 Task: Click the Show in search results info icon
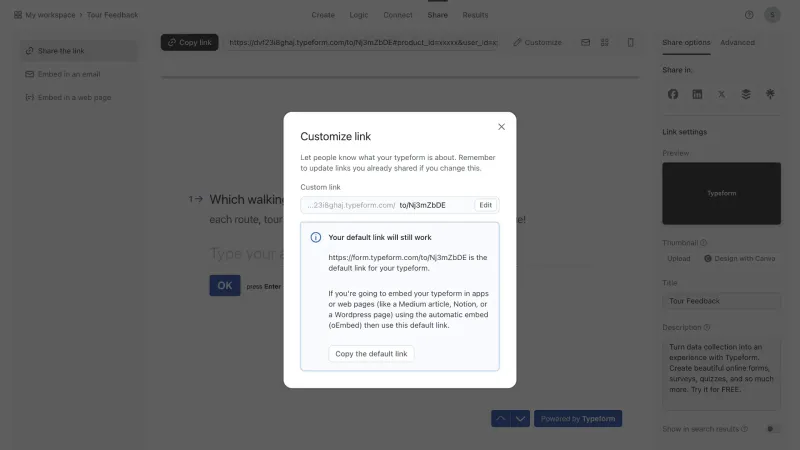(744, 429)
